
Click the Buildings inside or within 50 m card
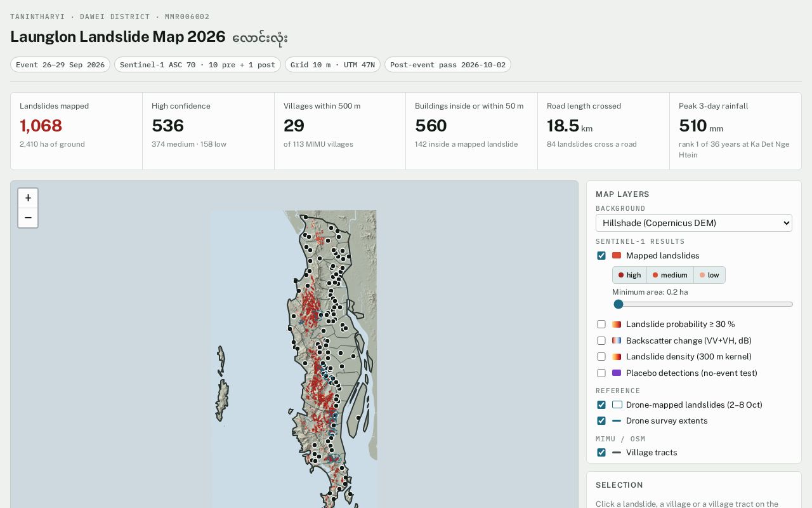[x=471, y=131]
